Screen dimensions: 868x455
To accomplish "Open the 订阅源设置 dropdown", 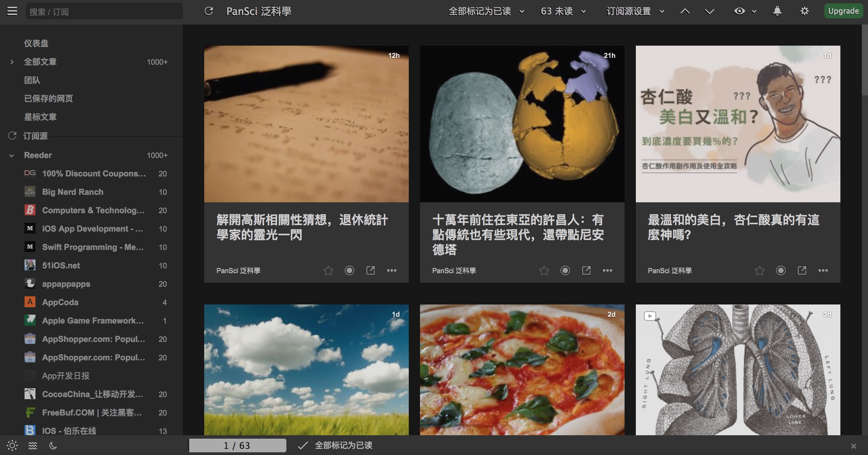I will [x=635, y=12].
